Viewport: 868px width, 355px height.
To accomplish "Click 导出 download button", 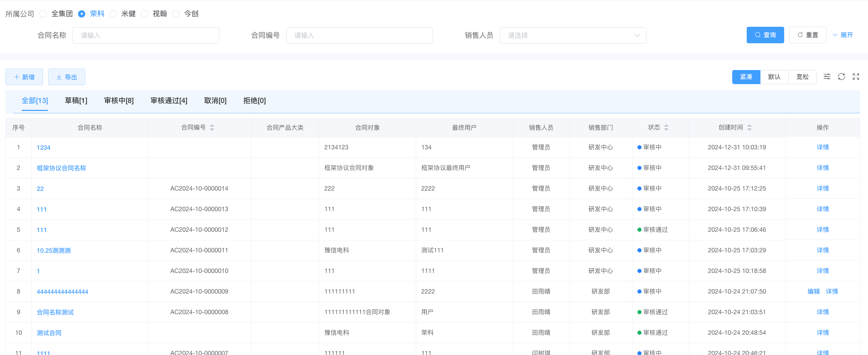I will tap(67, 77).
